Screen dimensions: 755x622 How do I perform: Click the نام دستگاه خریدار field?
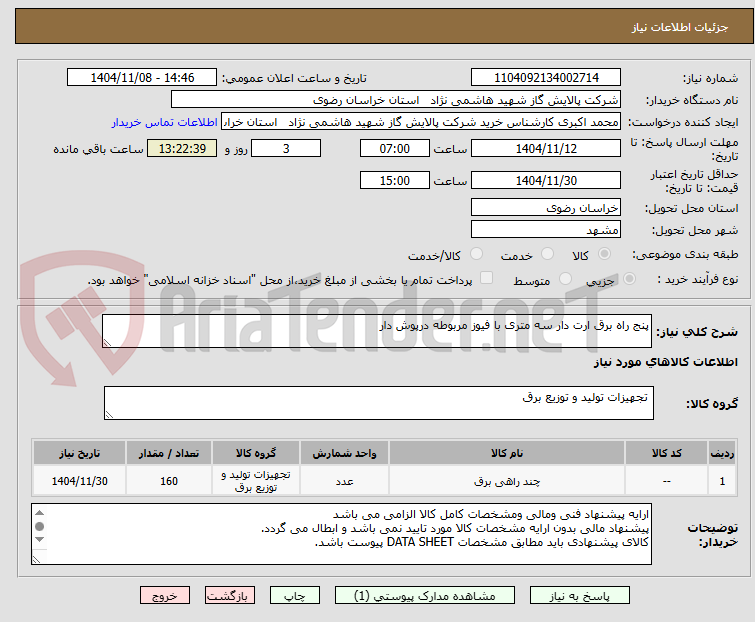[x=396, y=100]
